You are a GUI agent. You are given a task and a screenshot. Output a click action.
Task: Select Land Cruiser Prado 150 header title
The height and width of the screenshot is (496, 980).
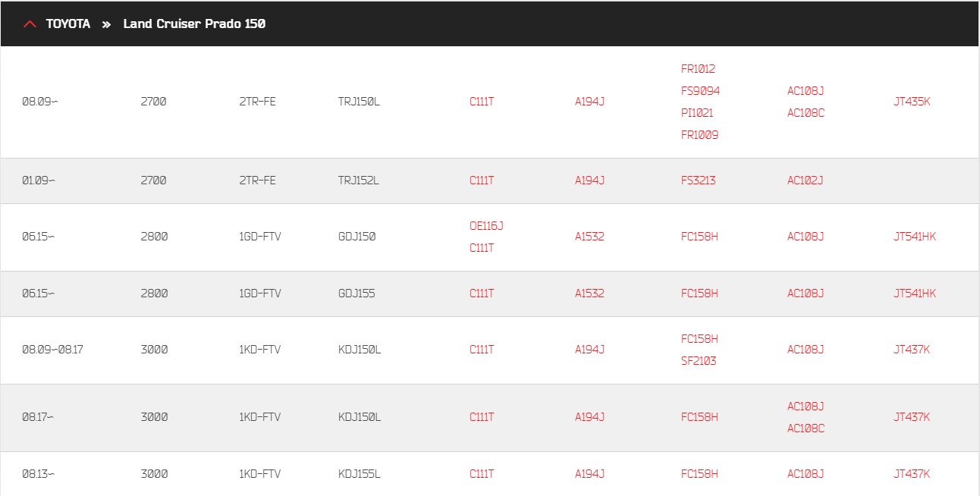point(194,24)
